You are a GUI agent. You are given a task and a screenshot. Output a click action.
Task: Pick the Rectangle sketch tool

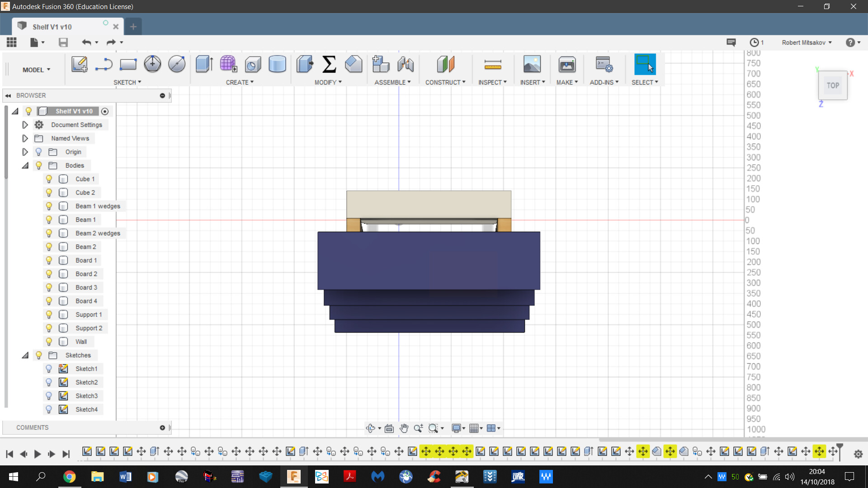128,64
